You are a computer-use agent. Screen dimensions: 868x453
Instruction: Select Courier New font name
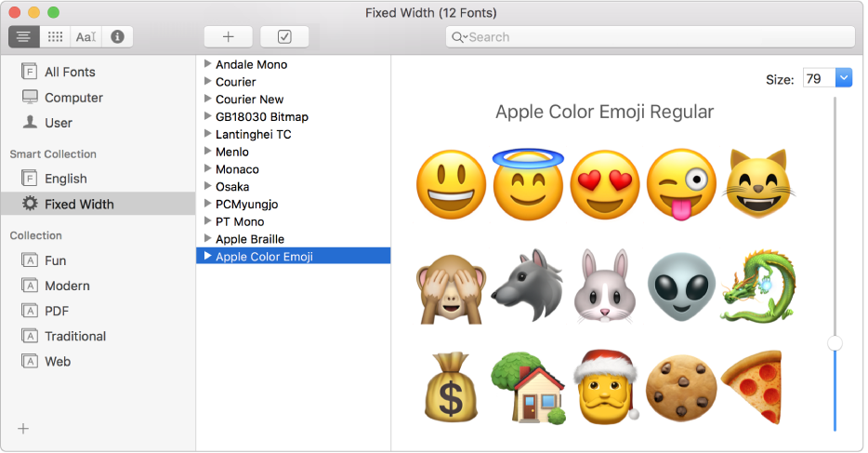click(x=250, y=100)
